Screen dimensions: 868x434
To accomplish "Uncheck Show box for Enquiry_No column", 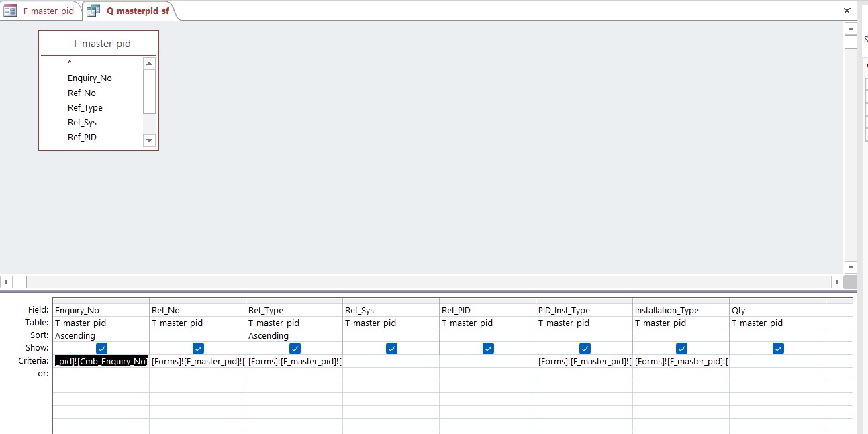I will [101, 348].
